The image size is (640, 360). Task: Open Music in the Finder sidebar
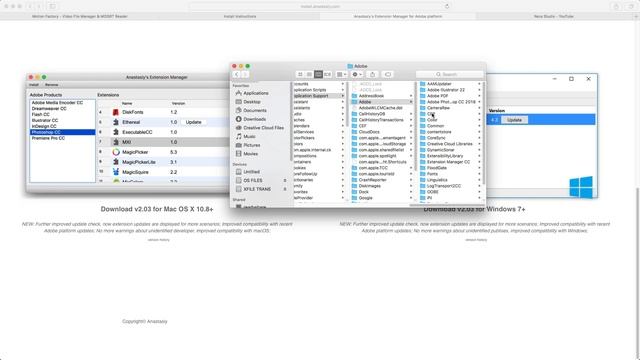(249, 136)
